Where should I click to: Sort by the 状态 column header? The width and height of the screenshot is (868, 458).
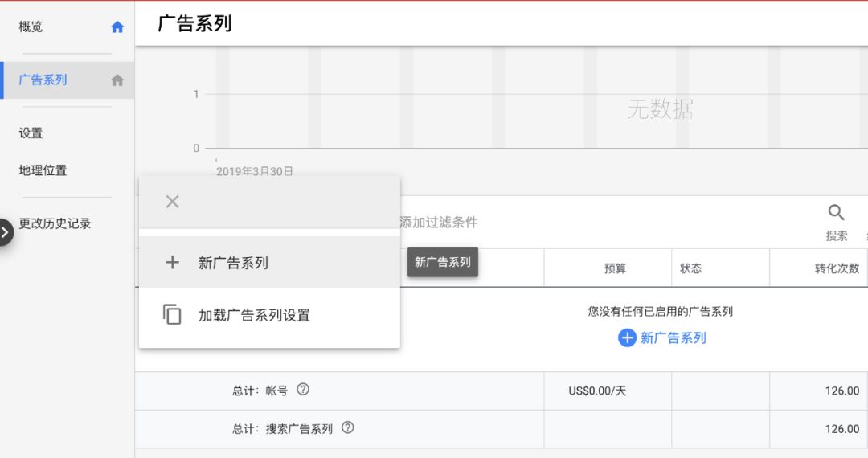691,268
